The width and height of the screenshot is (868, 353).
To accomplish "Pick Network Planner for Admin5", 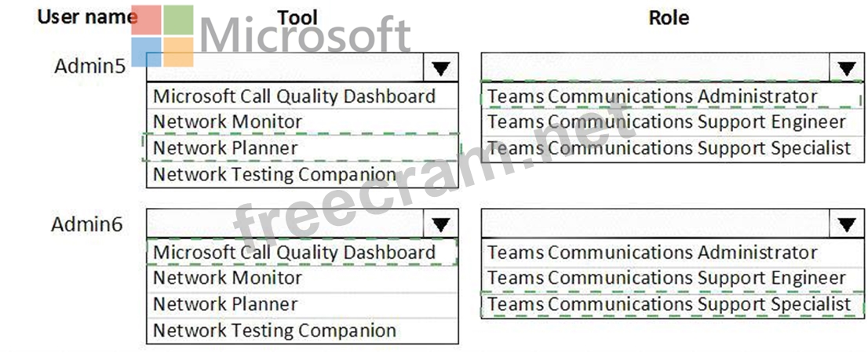I will point(225,147).
